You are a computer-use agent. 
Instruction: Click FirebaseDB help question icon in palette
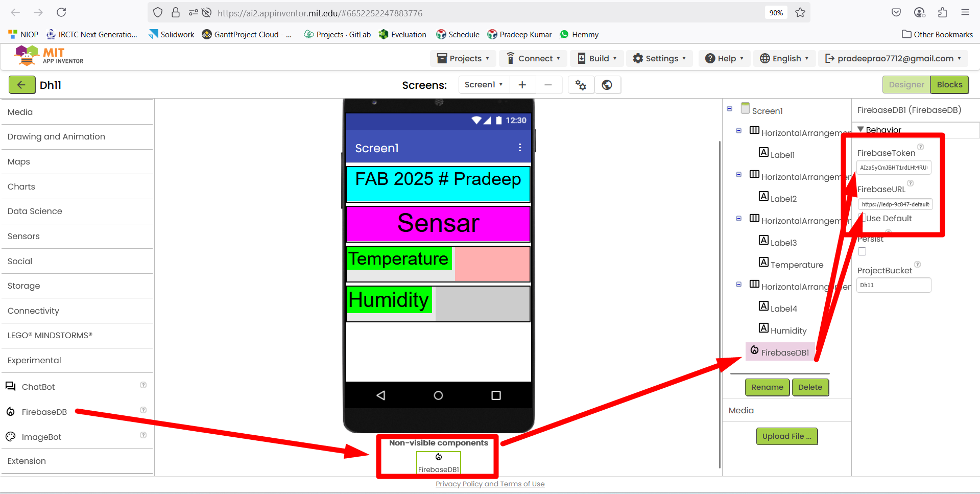pyautogui.click(x=144, y=410)
